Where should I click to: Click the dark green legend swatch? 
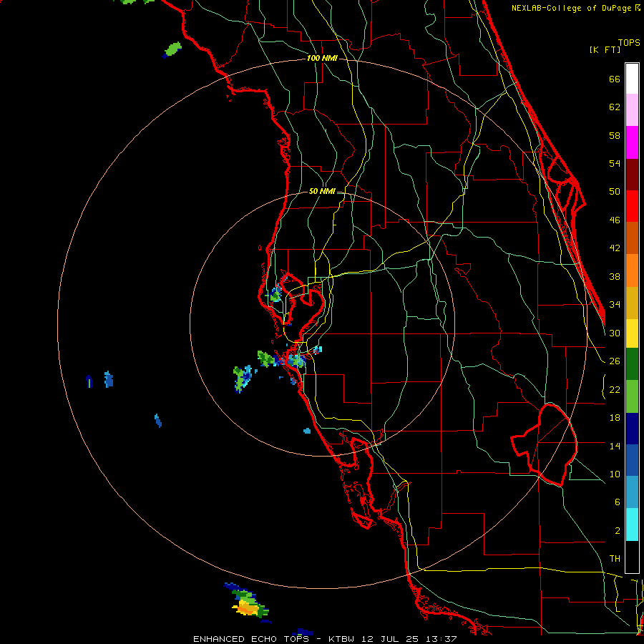[x=632, y=364]
